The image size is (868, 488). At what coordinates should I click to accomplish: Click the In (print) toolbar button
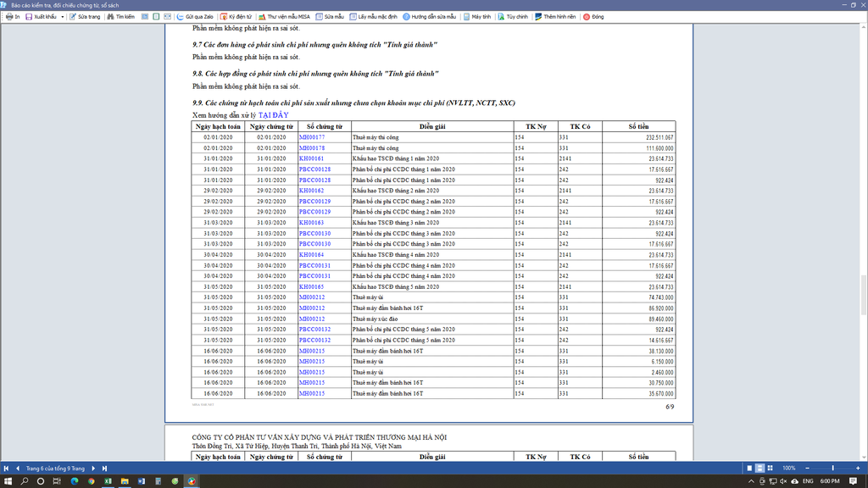click(x=13, y=17)
